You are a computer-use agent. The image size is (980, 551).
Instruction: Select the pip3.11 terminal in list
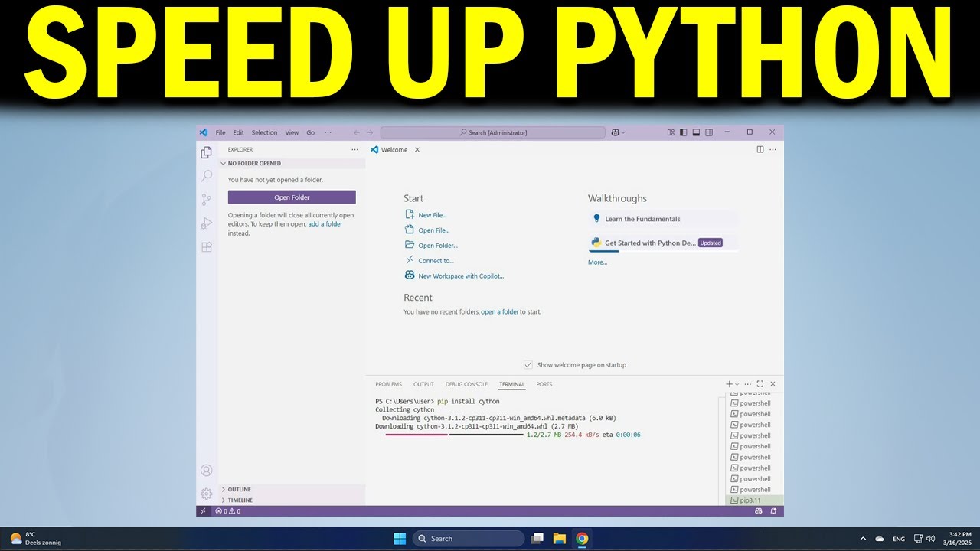[753, 500]
